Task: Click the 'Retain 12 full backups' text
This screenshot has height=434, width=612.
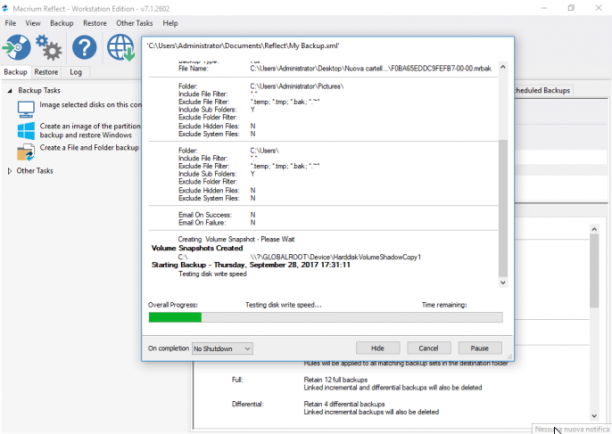Action: [336, 380]
